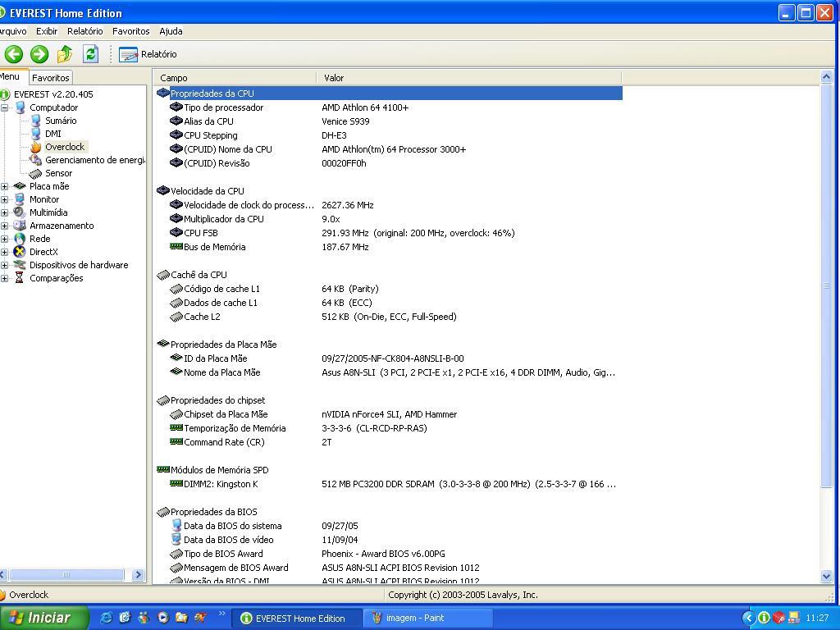Image resolution: width=840 pixels, height=630 pixels.
Task: Open the Relatório menu in menu bar
Action: (x=84, y=31)
